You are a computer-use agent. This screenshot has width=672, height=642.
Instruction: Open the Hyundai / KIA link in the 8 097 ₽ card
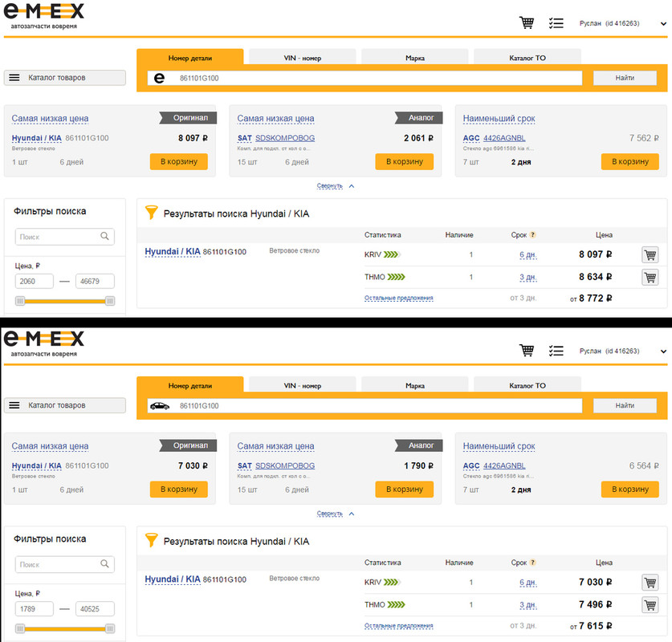pyautogui.click(x=36, y=138)
